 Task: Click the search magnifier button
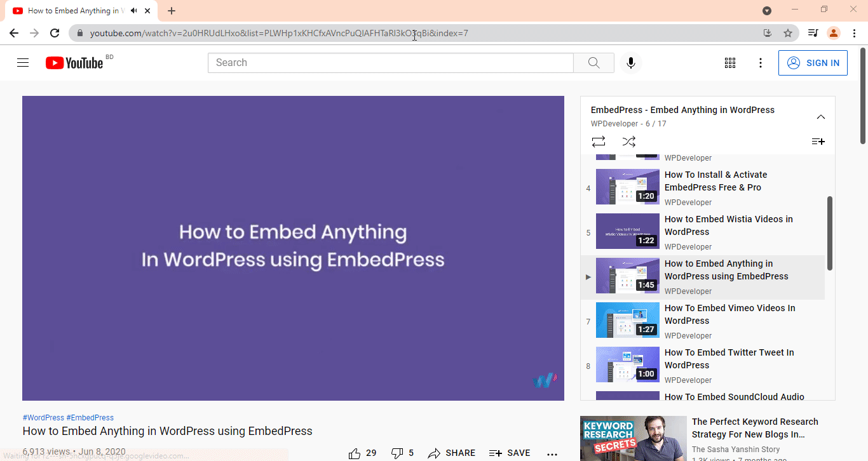click(593, 63)
